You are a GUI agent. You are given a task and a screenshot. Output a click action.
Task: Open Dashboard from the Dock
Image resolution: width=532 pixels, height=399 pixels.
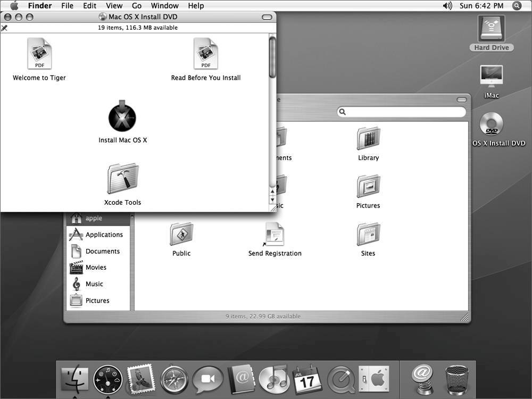108,379
